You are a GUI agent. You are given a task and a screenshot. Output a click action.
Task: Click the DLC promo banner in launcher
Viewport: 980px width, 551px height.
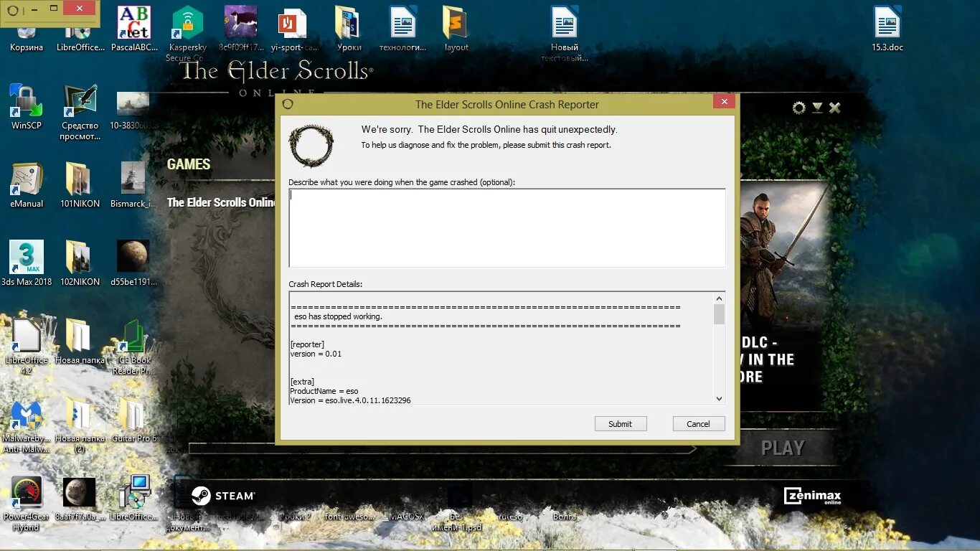[783, 294]
